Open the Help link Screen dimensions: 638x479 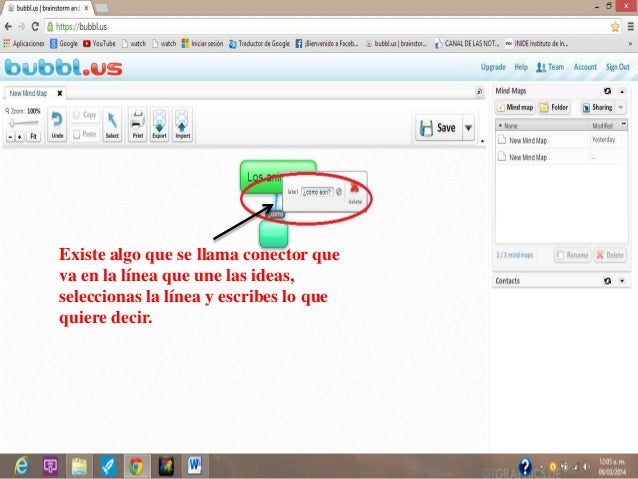coord(521,67)
